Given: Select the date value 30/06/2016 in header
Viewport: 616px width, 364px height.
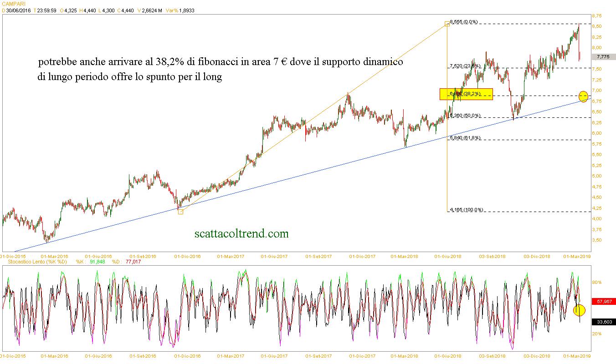Looking at the screenshot, I should click(x=18, y=10).
